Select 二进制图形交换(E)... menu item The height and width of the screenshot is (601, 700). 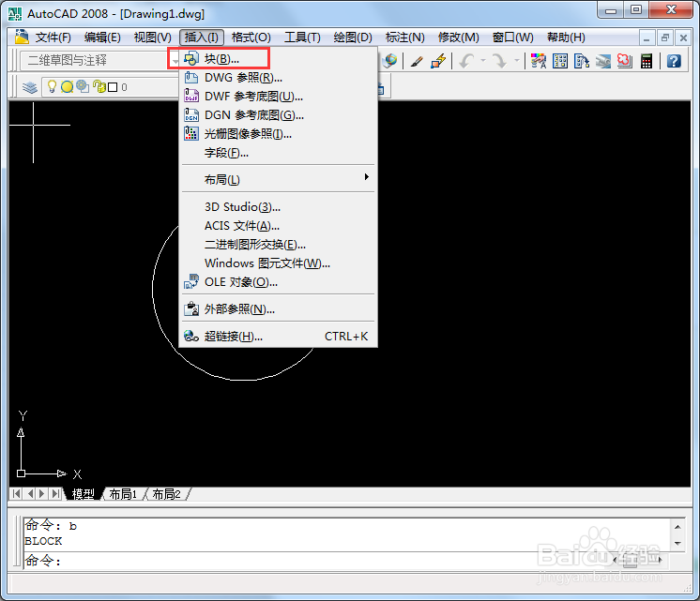click(x=278, y=245)
